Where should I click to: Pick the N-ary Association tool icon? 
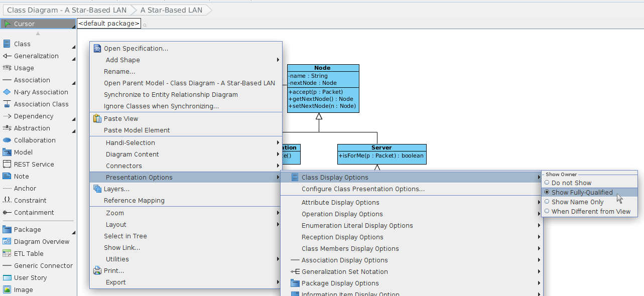pyautogui.click(x=7, y=92)
